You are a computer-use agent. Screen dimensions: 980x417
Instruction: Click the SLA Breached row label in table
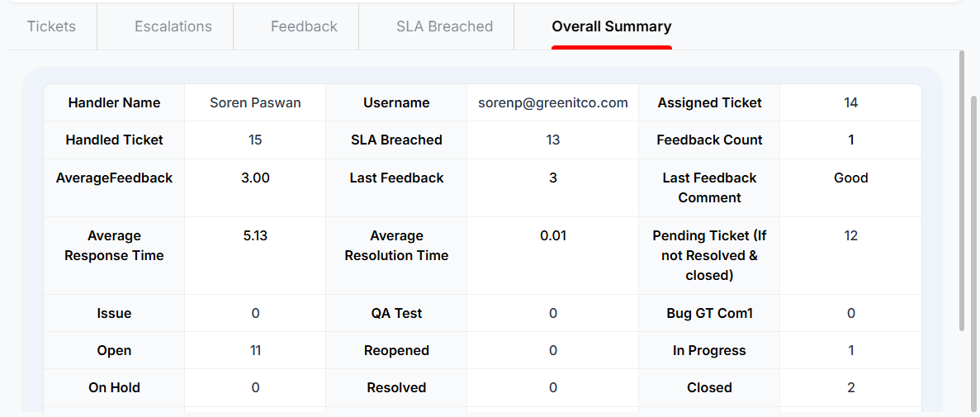396,140
